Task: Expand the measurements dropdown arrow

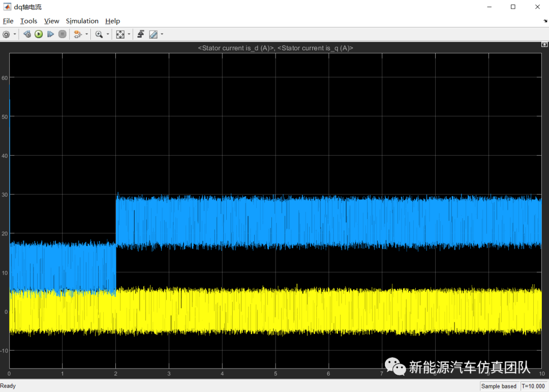Action: pyautogui.click(x=162, y=35)
